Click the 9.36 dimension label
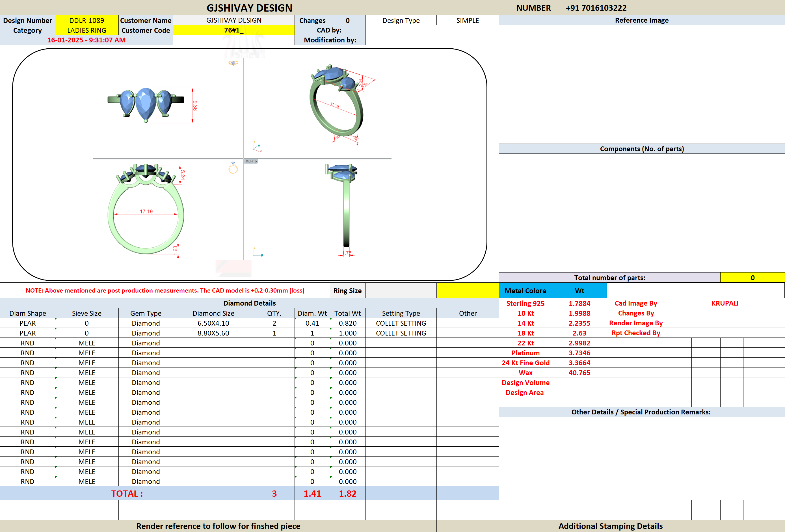785x532 pixels. [x=195, y=105]
